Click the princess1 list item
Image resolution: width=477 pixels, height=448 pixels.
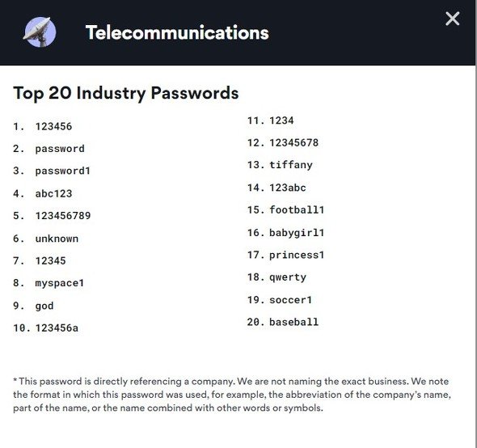click(297, 256)
